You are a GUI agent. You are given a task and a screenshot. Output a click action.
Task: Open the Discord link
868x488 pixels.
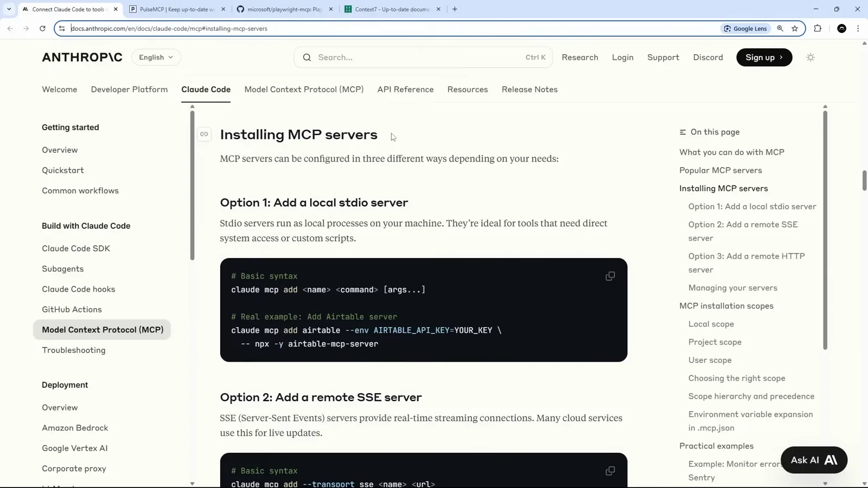coord(708,57)
